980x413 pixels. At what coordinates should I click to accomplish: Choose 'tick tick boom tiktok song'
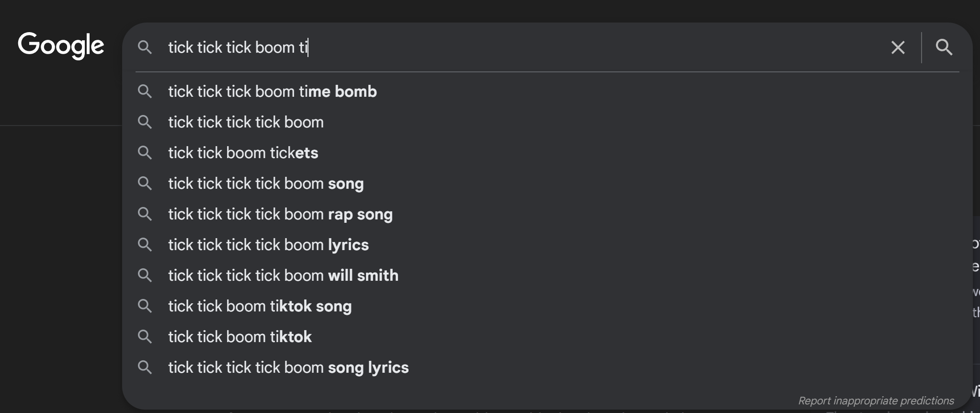260,306
